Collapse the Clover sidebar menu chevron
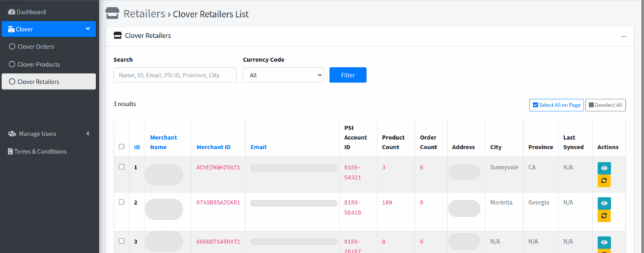 click(87, 29)
